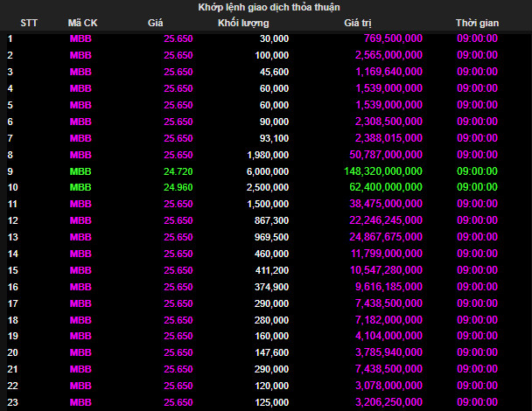This screenshot has width=532, height=411.
Task: Click volume 45,600 in row 3
Action: (x=274, y=72)
